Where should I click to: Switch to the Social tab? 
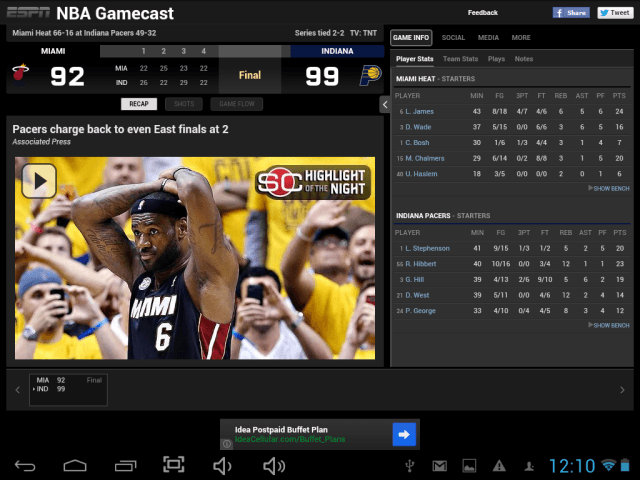(453, 37)
